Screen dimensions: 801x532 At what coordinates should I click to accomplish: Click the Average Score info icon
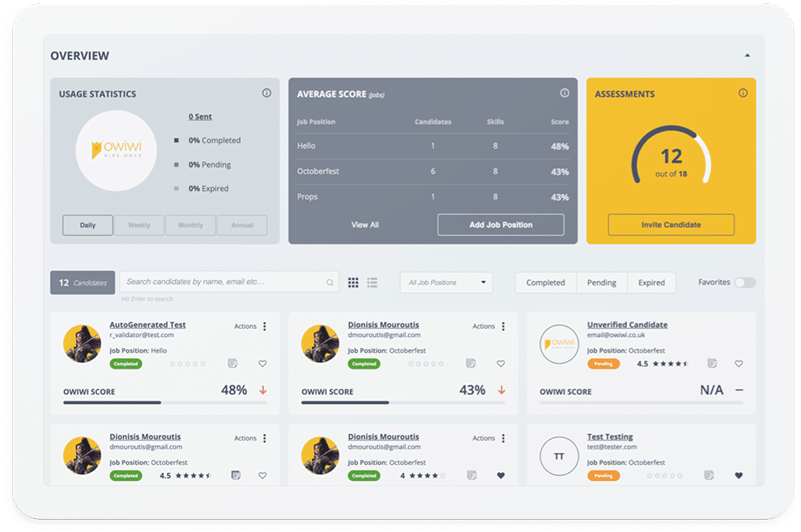[x=565, y=93]
